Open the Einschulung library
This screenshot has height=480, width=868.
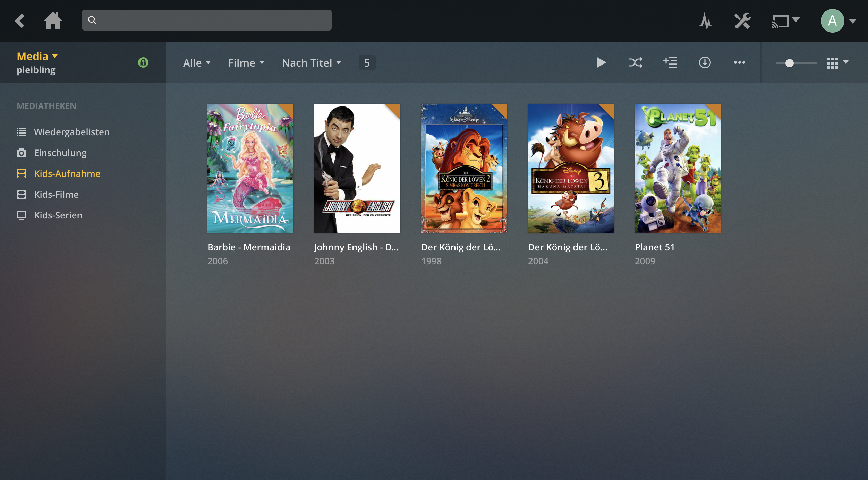pyautogui.click(x=60, y=153)
